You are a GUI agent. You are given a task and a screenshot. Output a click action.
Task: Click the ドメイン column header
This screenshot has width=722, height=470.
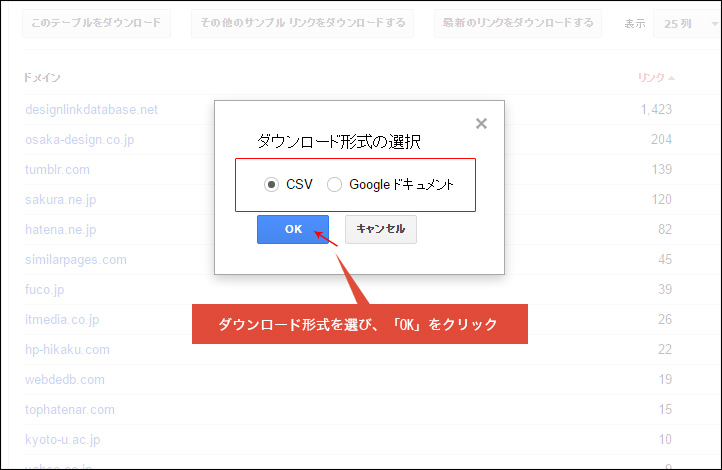pyautogui.click(x=42, y=77)
